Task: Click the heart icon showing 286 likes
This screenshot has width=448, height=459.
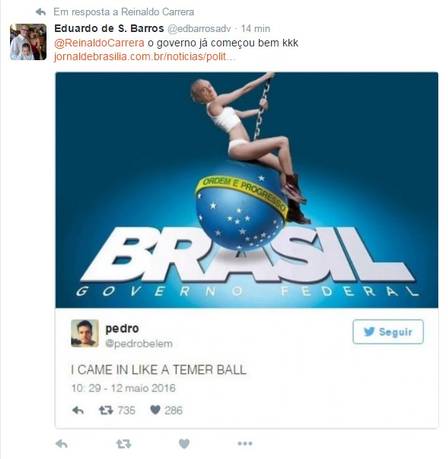Action: click(x=155, y=410)
